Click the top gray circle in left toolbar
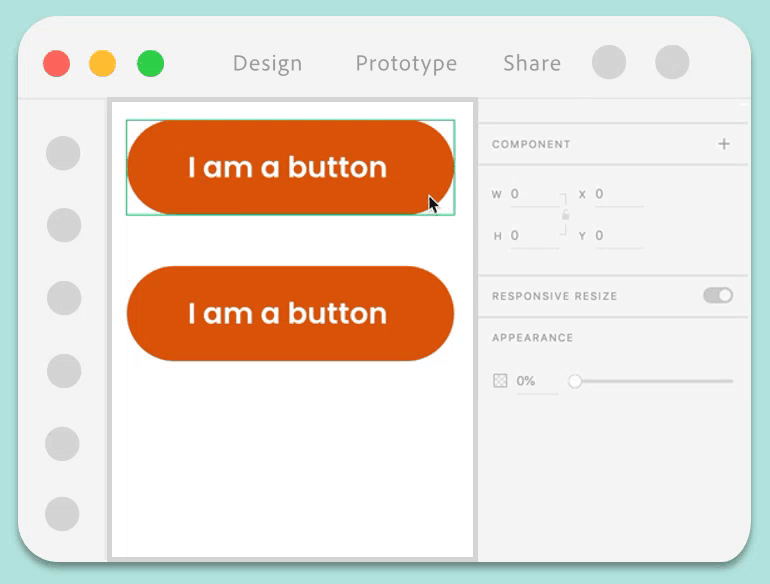770x584 pixels. [63, 153]
